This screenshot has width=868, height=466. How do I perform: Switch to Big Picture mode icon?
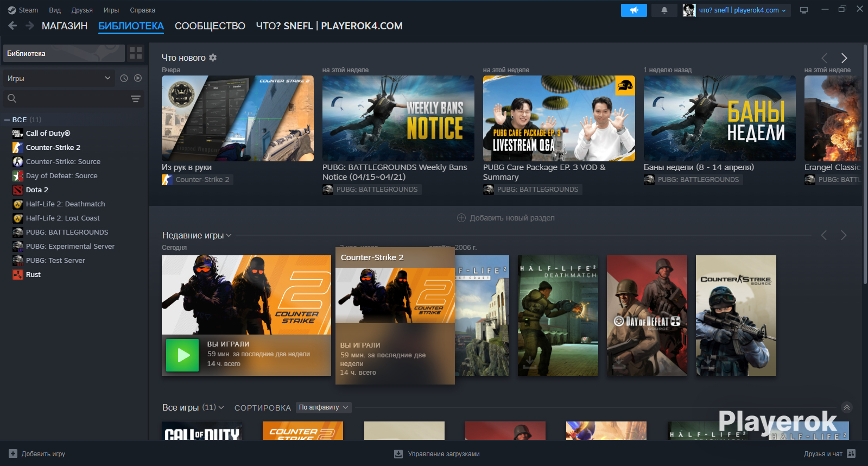tap(804, 10)
